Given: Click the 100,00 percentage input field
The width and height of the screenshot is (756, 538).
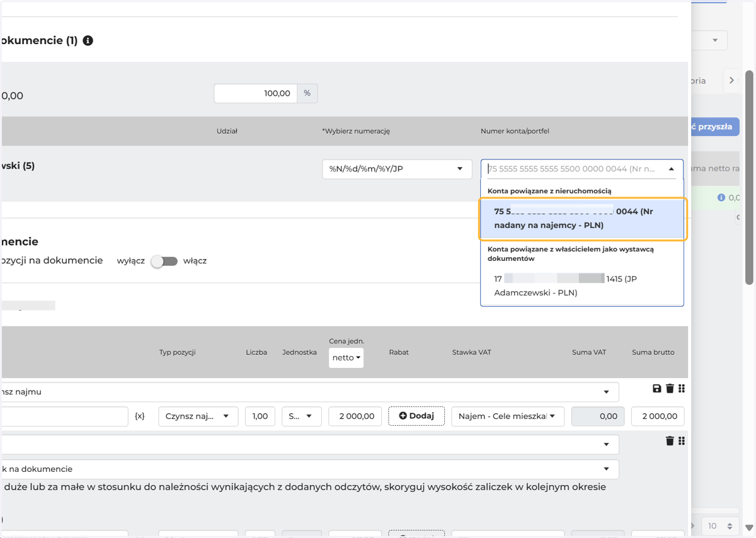Looking at the screenshot, I should 255,93.
